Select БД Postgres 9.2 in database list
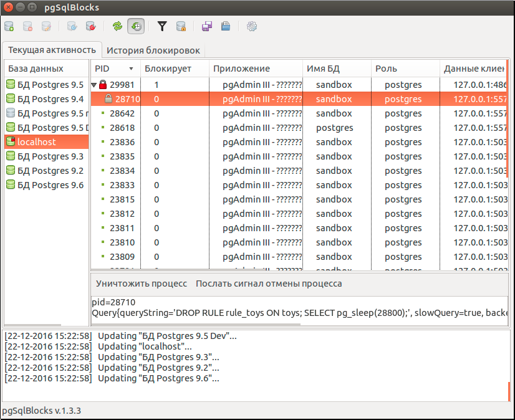The width and height of the screenshot is (515, 420). 47,171
